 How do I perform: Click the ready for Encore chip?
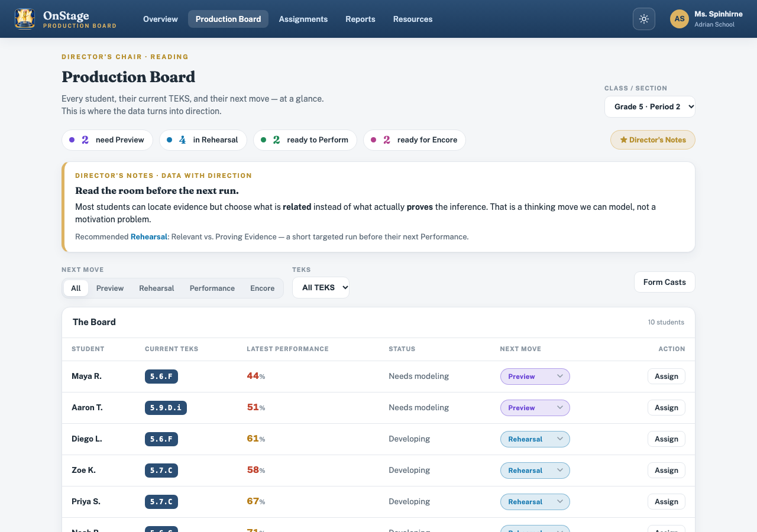(x=415, y=140)
